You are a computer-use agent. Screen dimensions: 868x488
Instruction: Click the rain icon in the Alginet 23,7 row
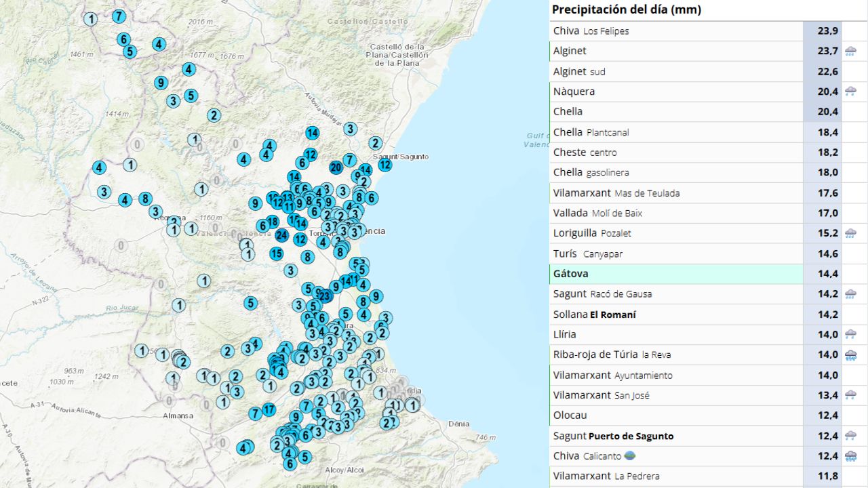[850, 51]
